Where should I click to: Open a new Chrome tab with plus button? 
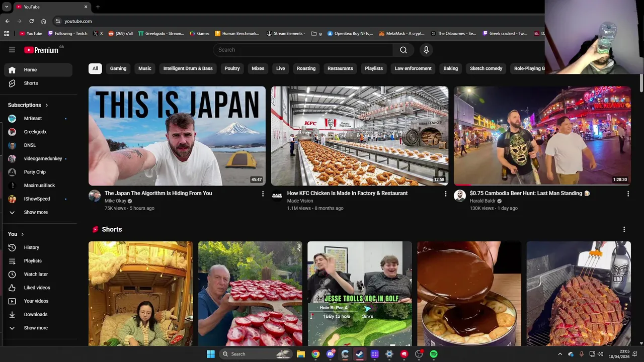pyautogui.click(x=98, y=7)
